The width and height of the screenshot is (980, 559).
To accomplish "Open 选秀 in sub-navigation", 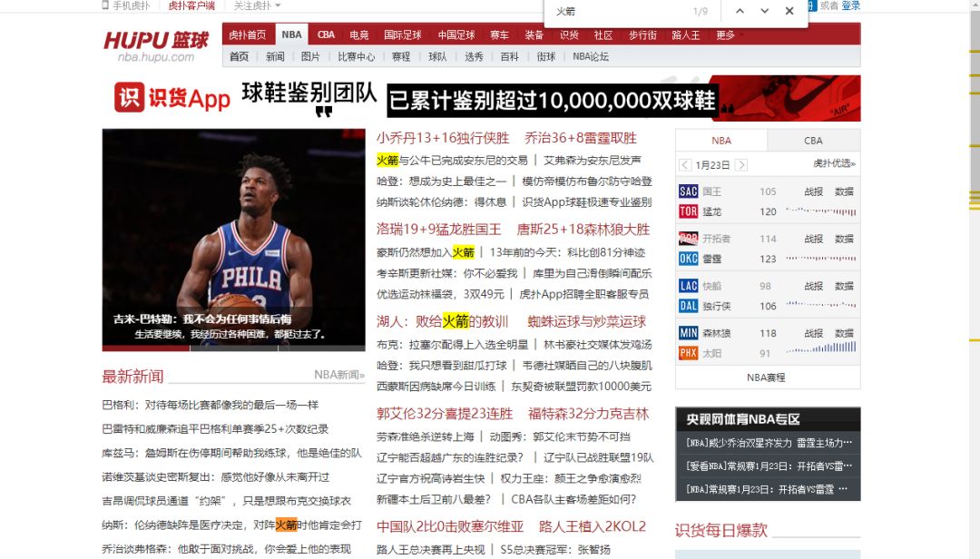I will [474, 56].
